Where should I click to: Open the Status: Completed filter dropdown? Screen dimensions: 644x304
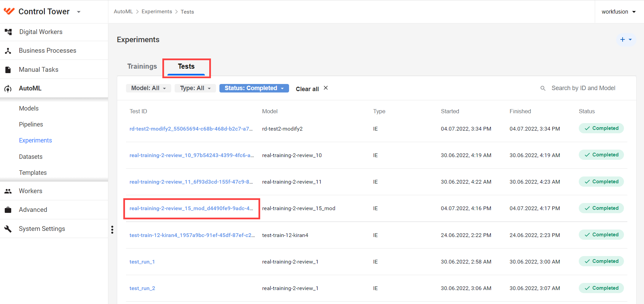tap(254, 88)
